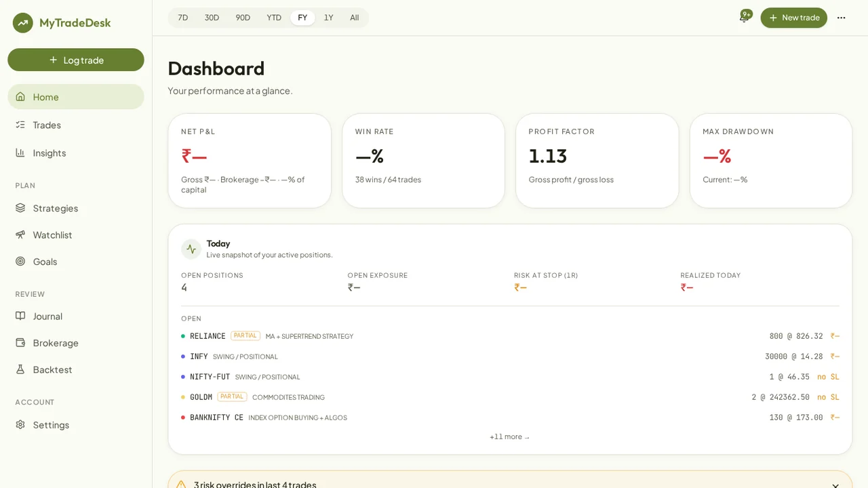The width and height of the screenshot is (868, 488).
Task: Click the PARTIAL badge on GOLDM
Action: point(232,396)
